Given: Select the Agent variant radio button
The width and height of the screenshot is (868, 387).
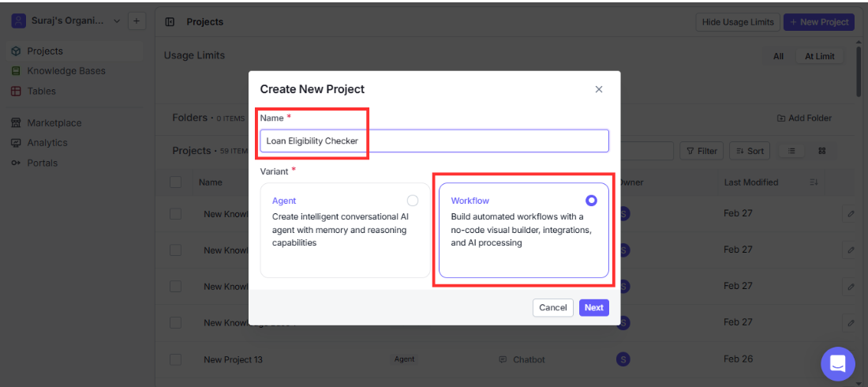Looking at the screenshot, I should pyautogui.click(x=413, y=201).
